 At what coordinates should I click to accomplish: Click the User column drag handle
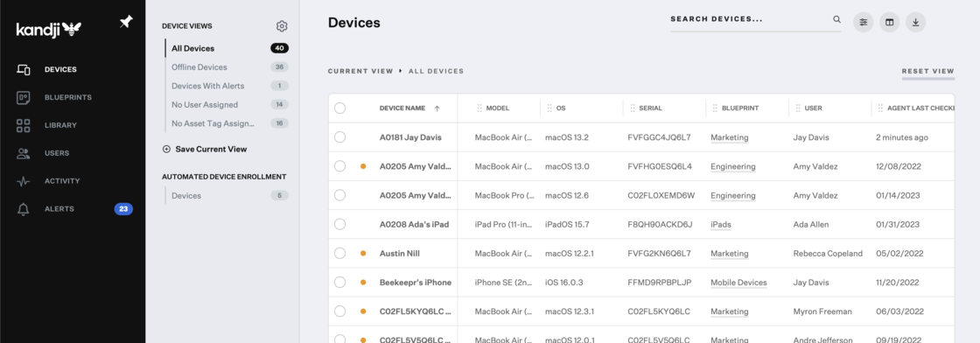[x=798, y=108]
